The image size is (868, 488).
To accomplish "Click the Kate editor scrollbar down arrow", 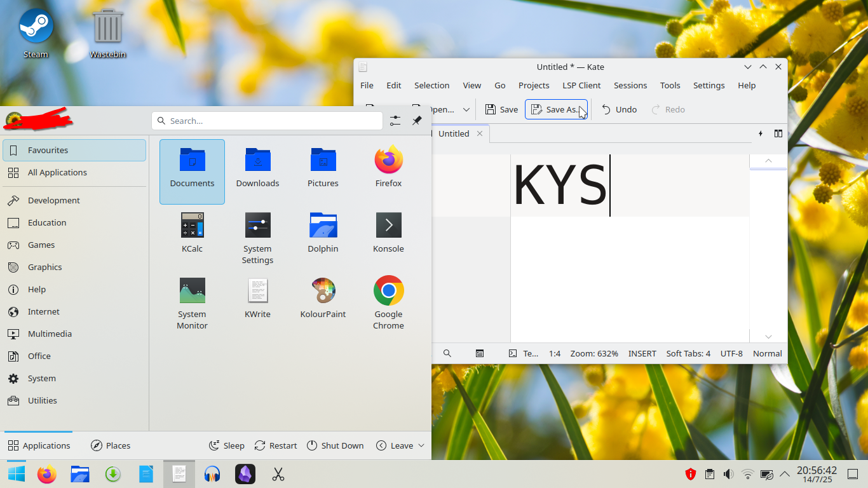I will [768, 336].
